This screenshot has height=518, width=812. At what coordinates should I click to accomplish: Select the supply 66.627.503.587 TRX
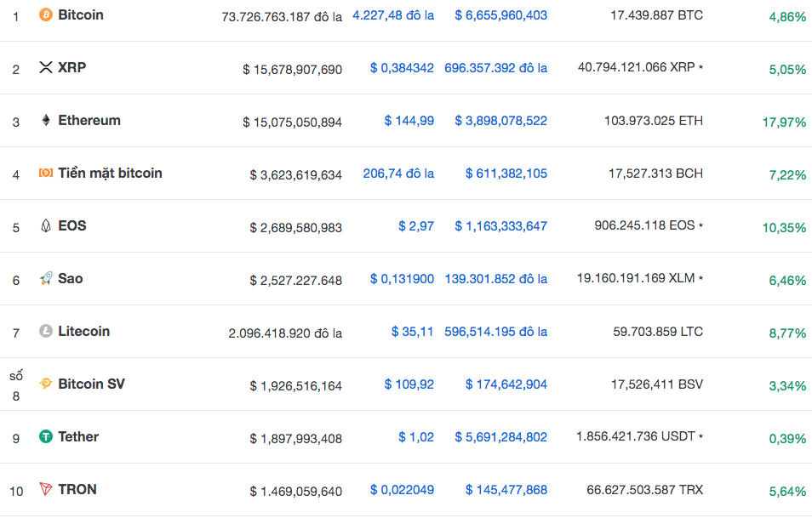point(644,490)
